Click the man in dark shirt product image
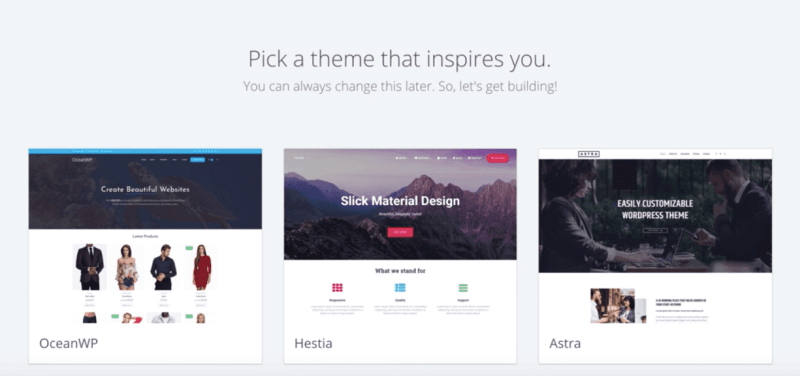Screen dimensions: 800x376 click(x=164, y=267)
